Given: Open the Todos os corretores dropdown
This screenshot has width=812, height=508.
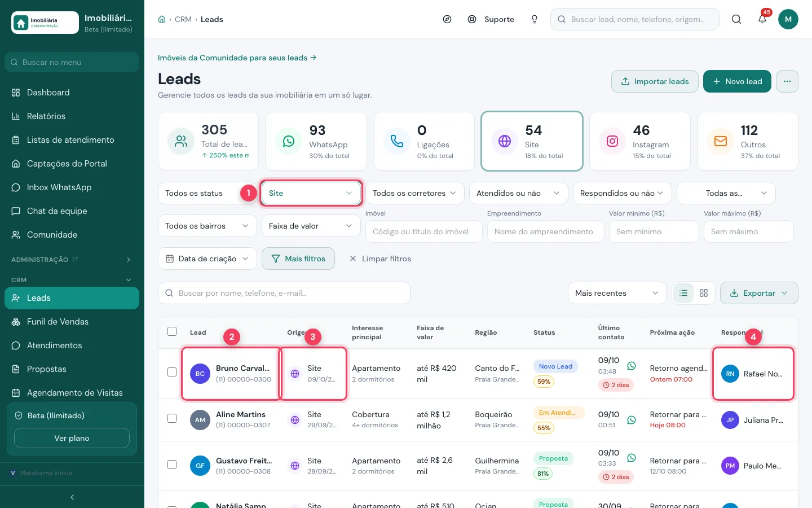Looking at the screenshot, I should point(415,193).
